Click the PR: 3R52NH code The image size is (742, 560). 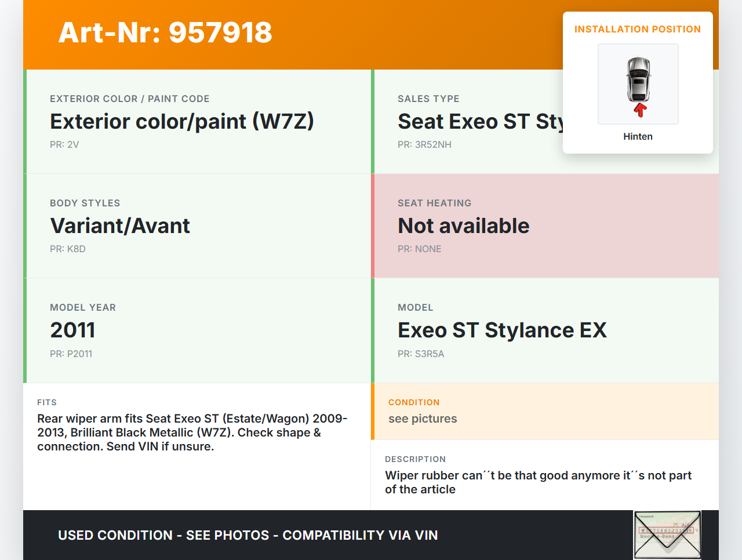(424, 144)
